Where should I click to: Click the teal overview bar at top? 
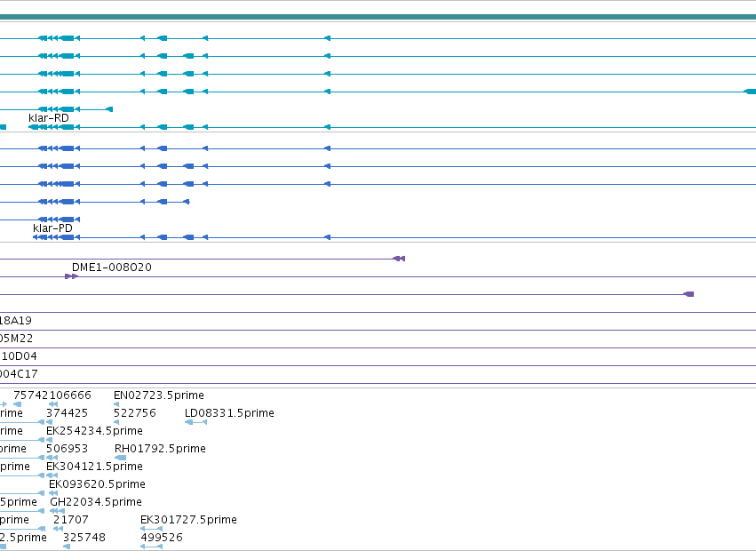coord(378,17)
